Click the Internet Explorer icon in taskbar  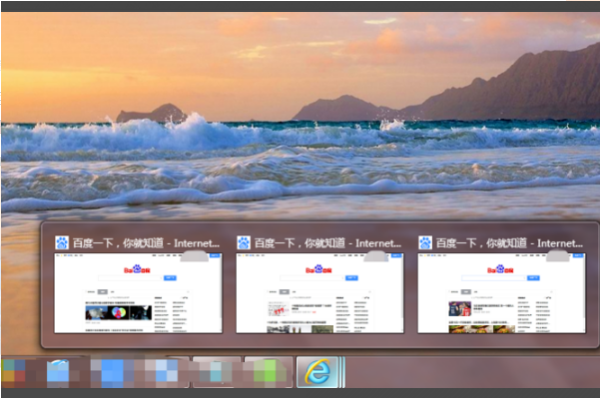click(x=317, y=372)
